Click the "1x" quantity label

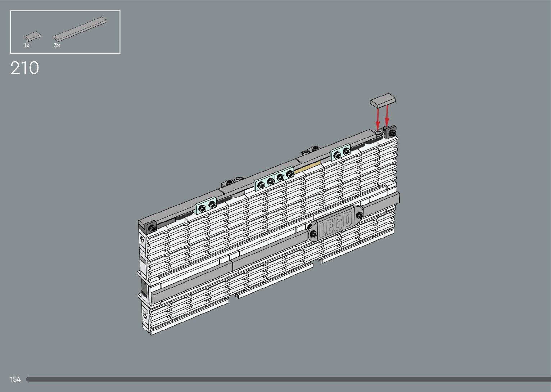tap(27, 46)
